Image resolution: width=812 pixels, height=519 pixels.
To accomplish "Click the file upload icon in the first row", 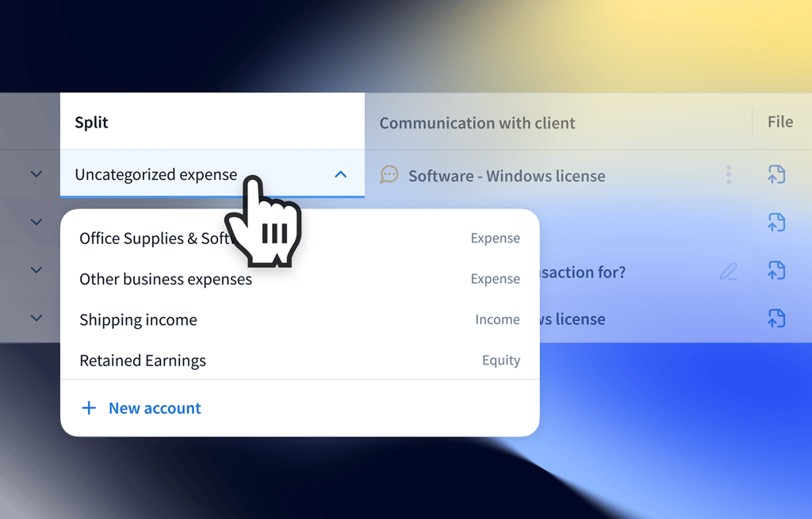I will 776,174.
